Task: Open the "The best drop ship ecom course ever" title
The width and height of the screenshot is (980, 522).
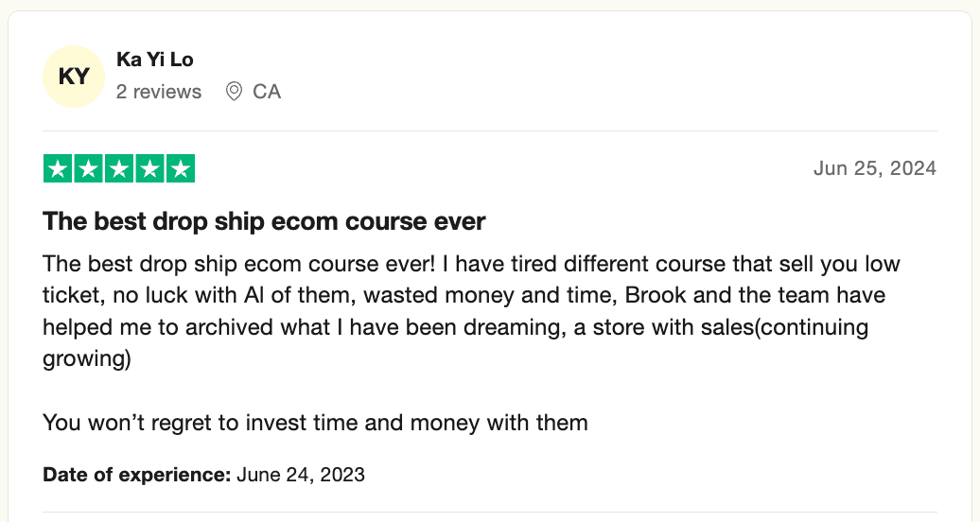Action: click(x=264, y=222)
